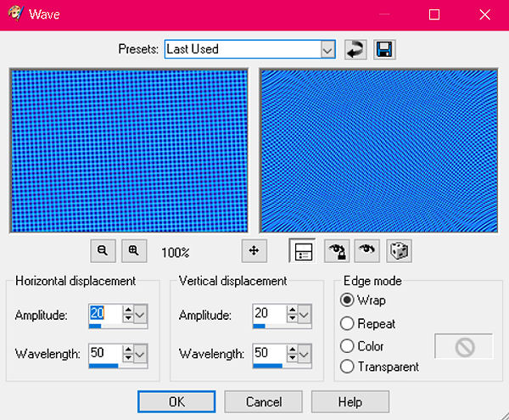Viewport: 509px width, 420px height.
Task: Click the reset to default preset icon
Action: pos(355,49)
